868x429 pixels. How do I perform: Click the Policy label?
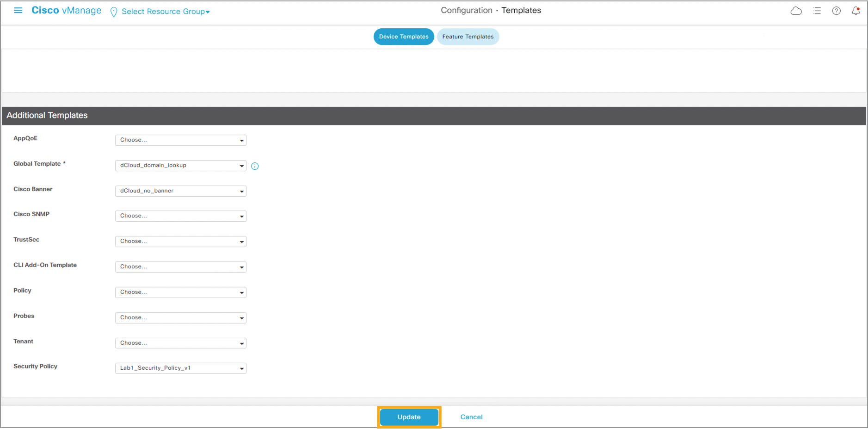click(x=22, y=290)
